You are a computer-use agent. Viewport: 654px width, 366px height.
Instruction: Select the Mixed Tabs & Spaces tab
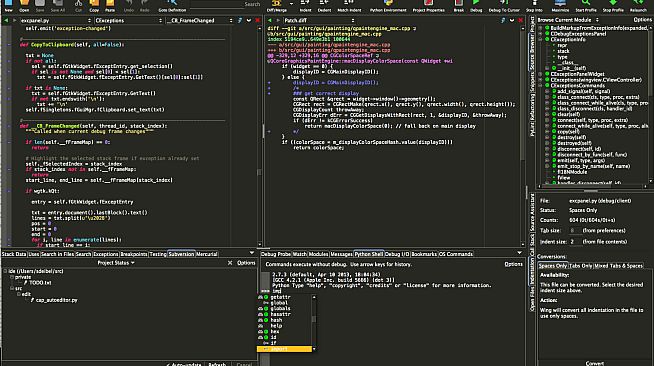619,266
